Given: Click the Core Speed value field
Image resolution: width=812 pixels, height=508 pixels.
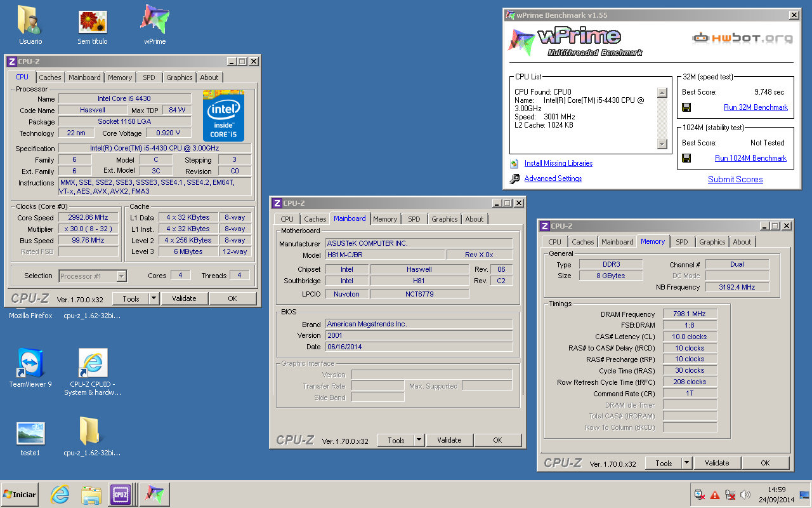Looking at the screenshot, I should (x=89, y=217).
